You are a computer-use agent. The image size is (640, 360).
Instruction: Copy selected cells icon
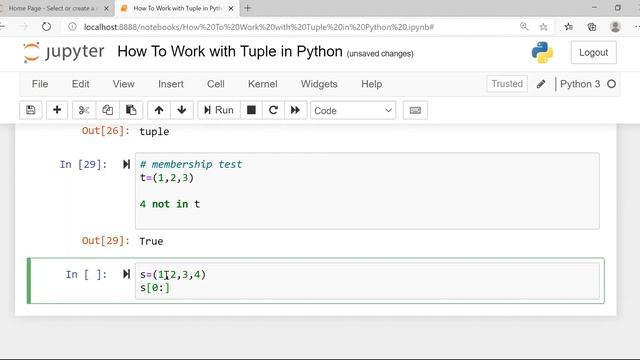(107, 110)
